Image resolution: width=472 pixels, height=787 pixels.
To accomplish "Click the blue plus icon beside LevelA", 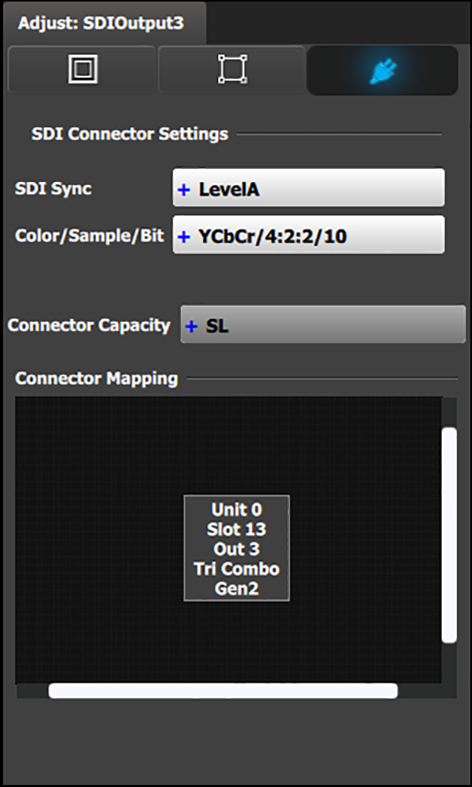I will click(x=184, y=190).
